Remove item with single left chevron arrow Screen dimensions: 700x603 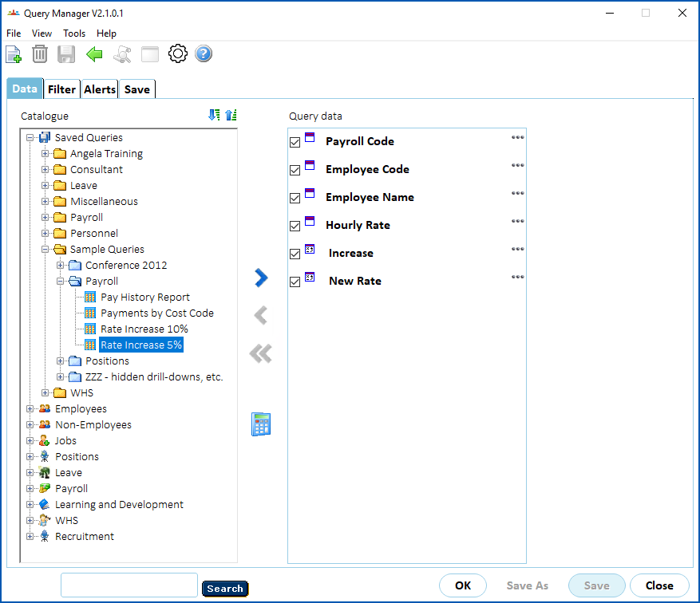click(x=261, y=315)
